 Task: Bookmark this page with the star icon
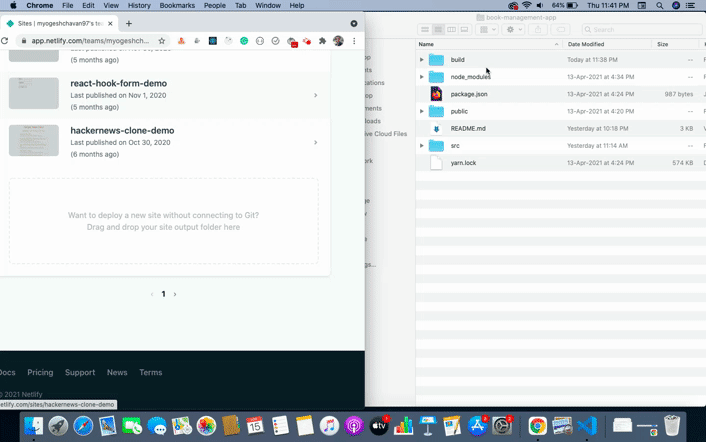point(162,41)
